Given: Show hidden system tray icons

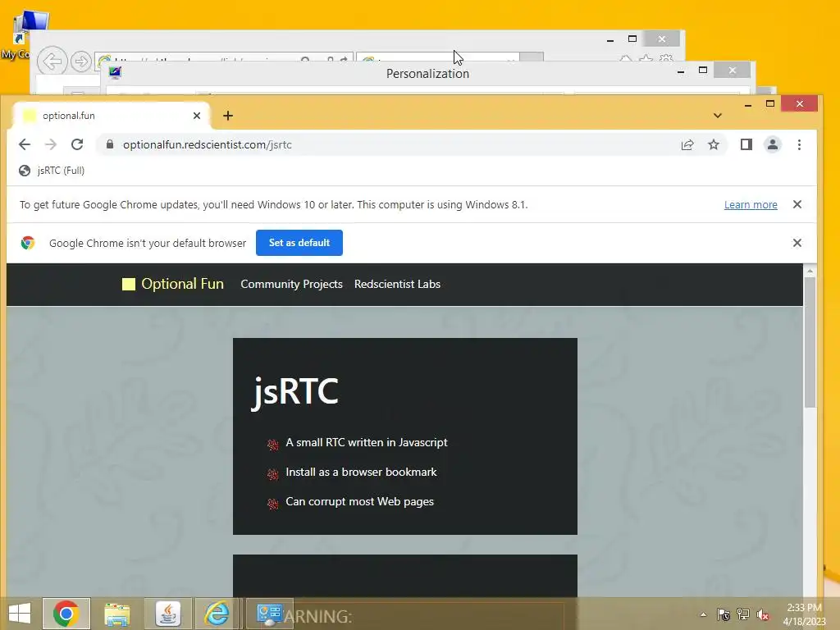Looking at the screenshot, I should pyautogui.click(x=703, y=614).
